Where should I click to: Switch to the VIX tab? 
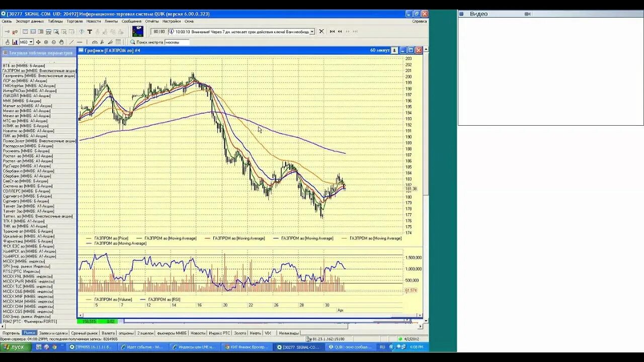268,333
